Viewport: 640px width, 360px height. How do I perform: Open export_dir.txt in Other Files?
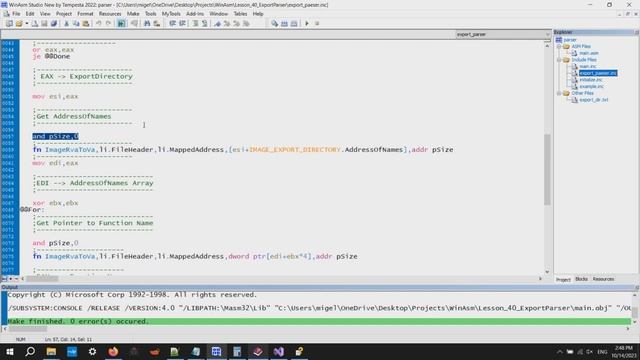tap(593, 100)
